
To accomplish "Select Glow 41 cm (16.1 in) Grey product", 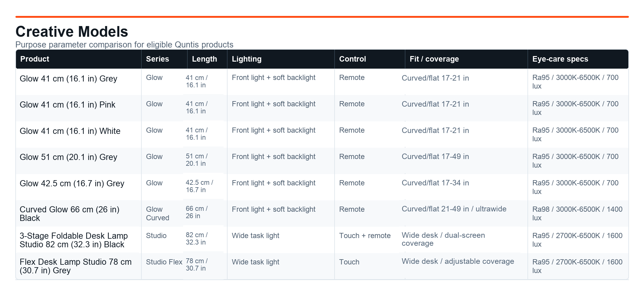I will tap(68, 79).
